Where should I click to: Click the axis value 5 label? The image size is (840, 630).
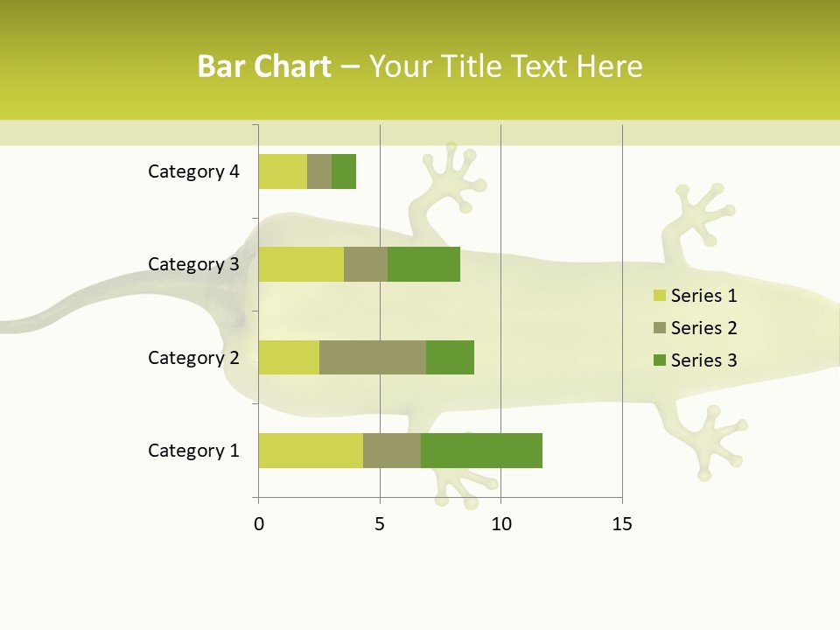point(380,524)
